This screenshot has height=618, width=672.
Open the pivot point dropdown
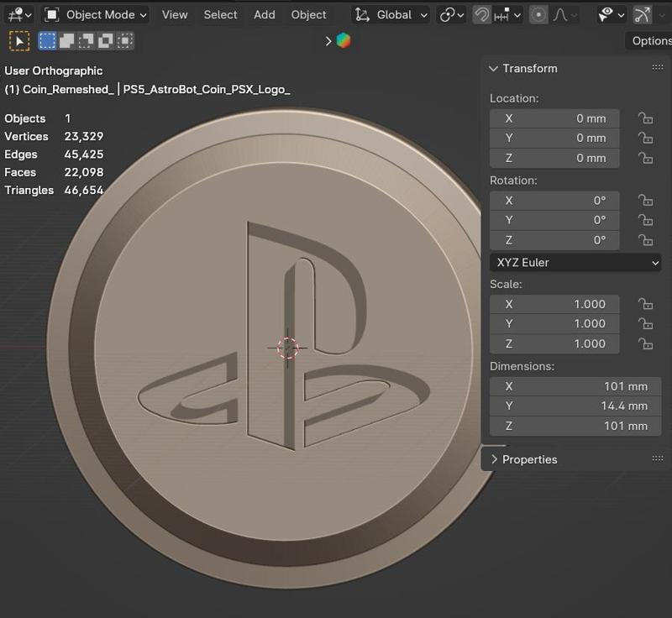click(x=452, y=15)
